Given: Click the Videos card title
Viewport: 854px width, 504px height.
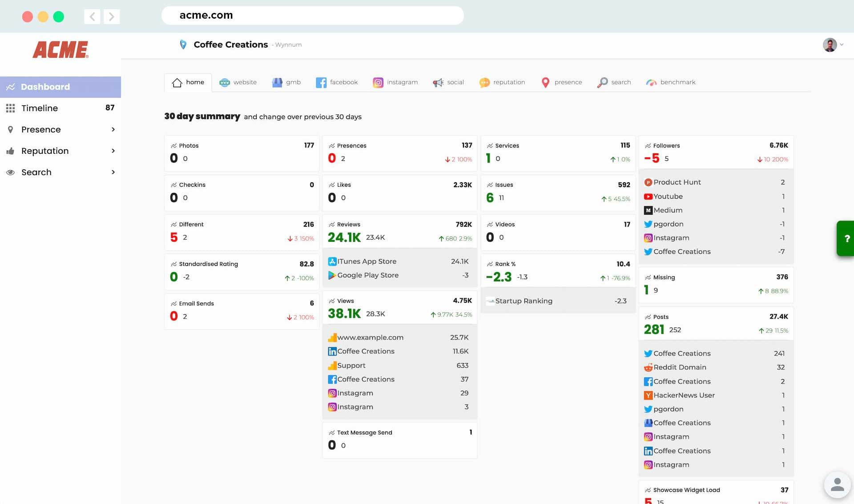Looking at the screenshot, I should (x=505, y=224).
